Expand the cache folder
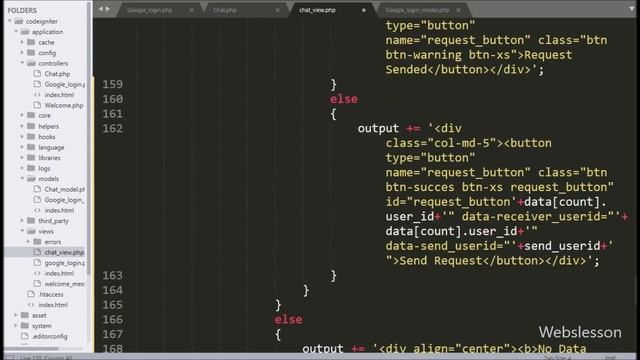Screen dimensions: 640x360 click(x=22, y=42)
